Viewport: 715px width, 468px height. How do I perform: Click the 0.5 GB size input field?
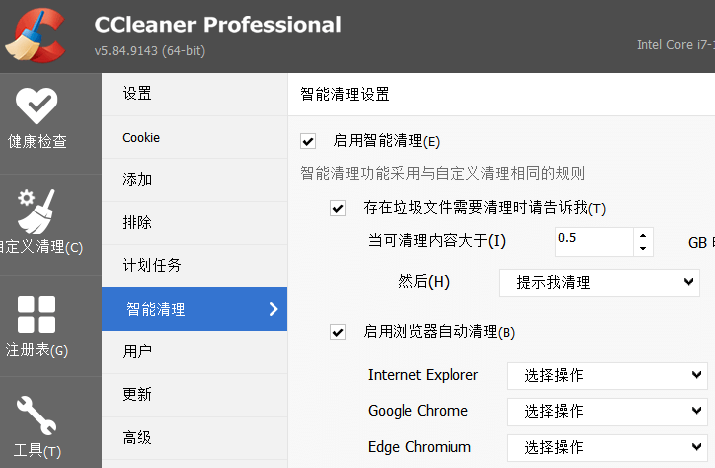point(594,242)
